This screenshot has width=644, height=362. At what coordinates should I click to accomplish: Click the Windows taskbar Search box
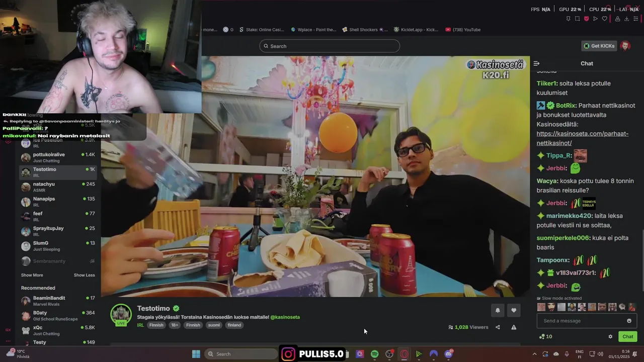pos(240,354)
